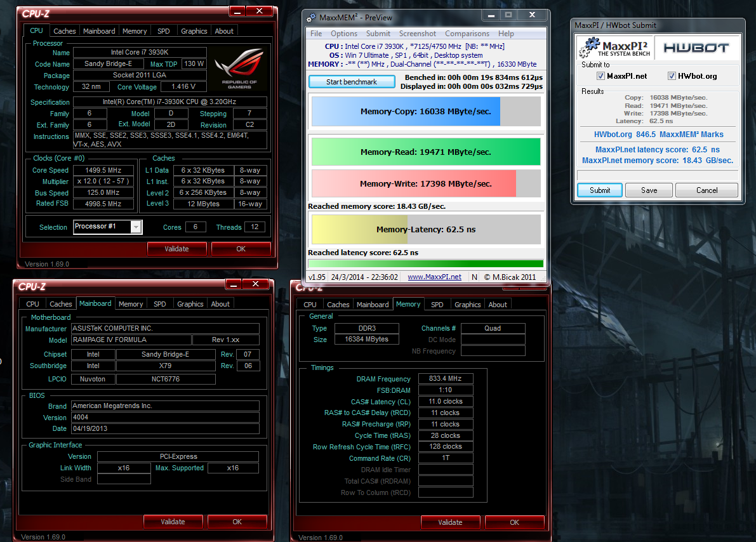The width and height of the screenshot is (756, 542).
Task: Click the MaxxMEM gear icon in title bar
Action: coord(312,17)
